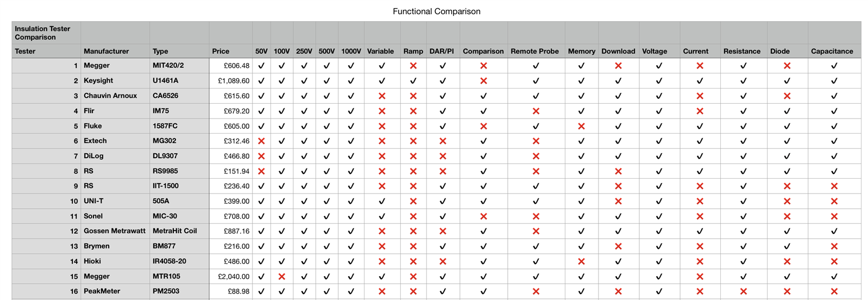Click the Gossen Metrawatt manufacturer cell
This screenshot has height=300, width=868.
click(115, 231)
